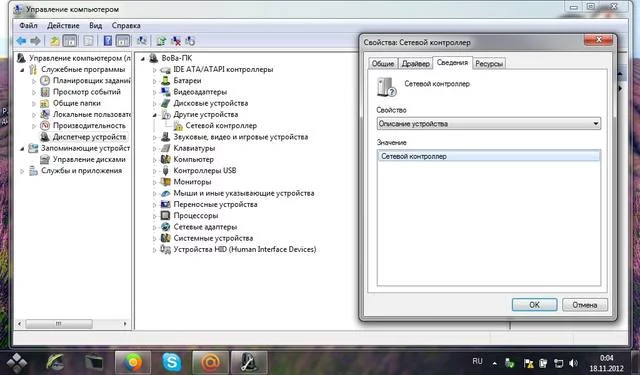Image resolution: width=640 pixels, height=375 pixels.
Task: Open the Действие menu
Action: tap(63, 25)
